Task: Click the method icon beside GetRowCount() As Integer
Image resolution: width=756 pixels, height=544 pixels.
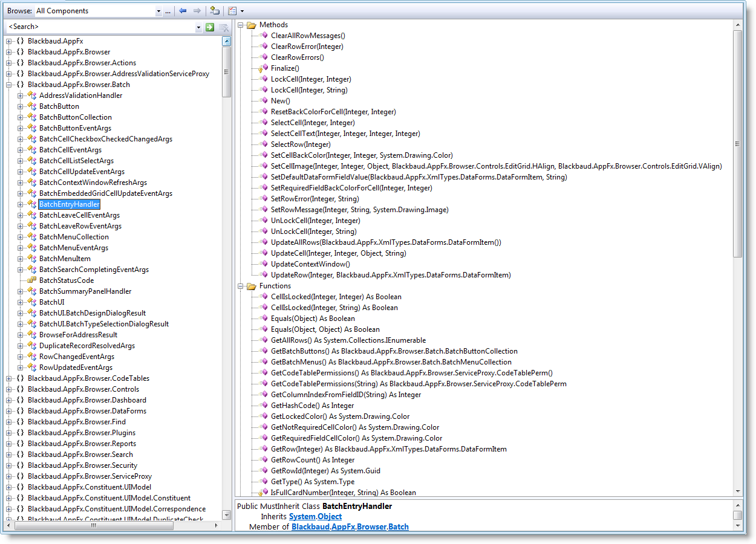Action: (264, 460)
